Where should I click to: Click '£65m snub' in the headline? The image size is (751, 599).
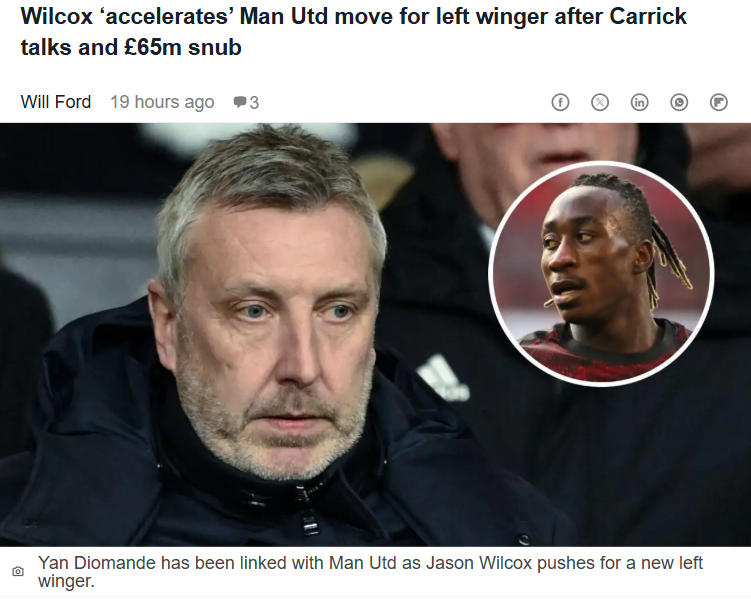tap(183, 47)
